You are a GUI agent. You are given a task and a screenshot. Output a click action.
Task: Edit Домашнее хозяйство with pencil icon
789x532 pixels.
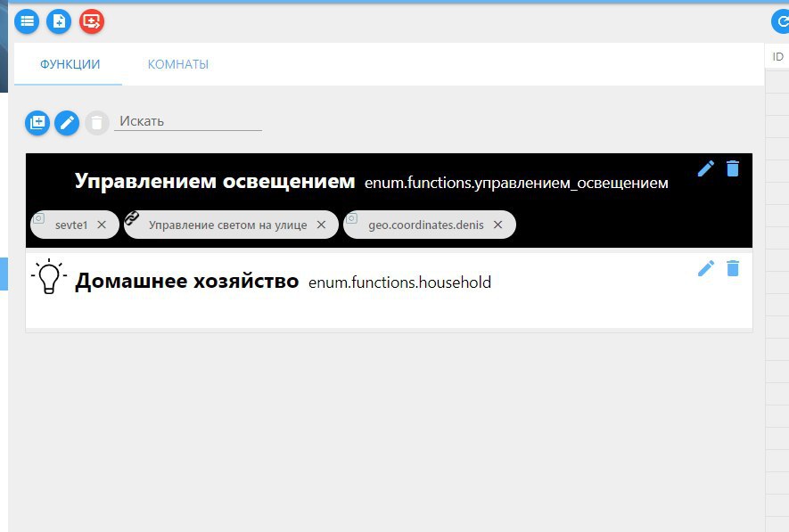coord(706,268)
